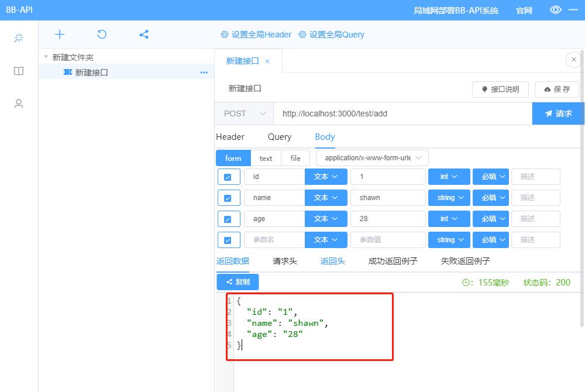585x392 pixels.
Task: Open more options for 新建接口
Action: 204,72
